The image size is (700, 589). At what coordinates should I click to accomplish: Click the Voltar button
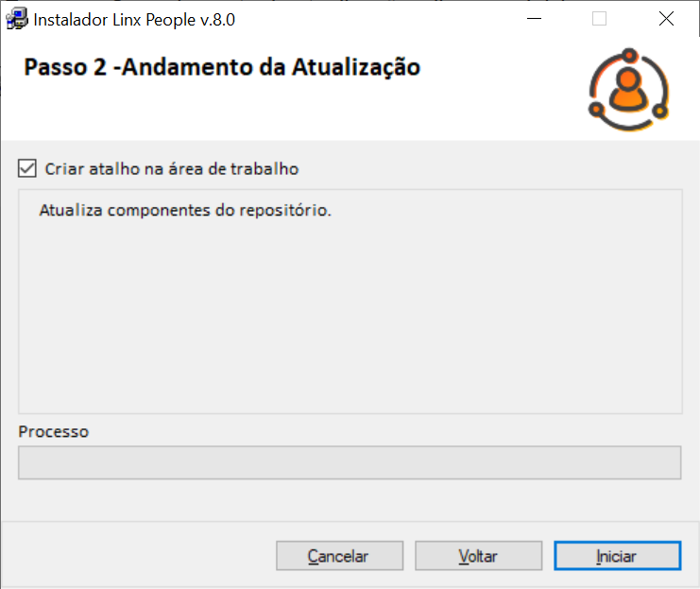click(x=479, y=556)
